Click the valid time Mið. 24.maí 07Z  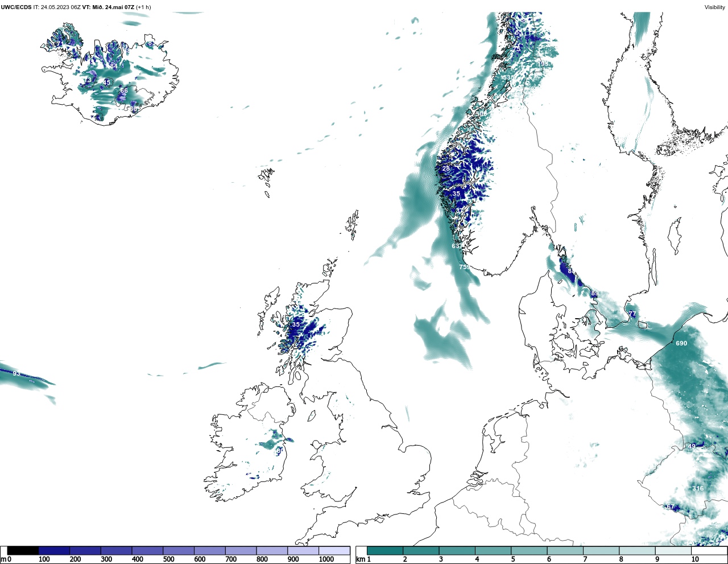[x=113, y=7]
